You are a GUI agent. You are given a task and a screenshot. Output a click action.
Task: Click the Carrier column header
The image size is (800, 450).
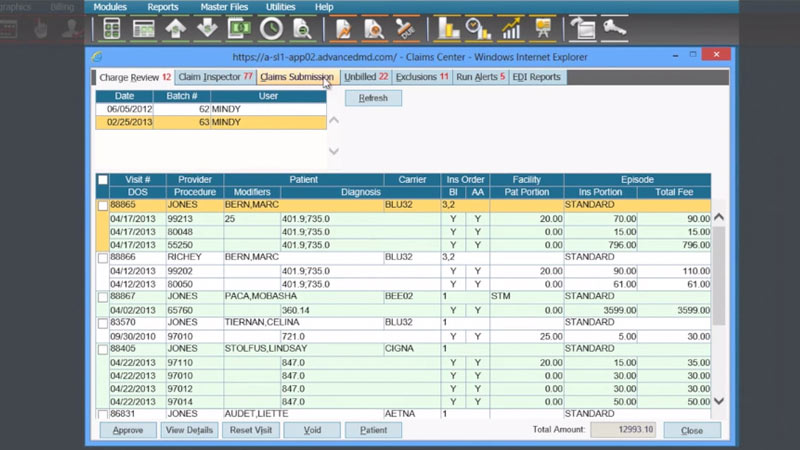click(x=412, y=180)
